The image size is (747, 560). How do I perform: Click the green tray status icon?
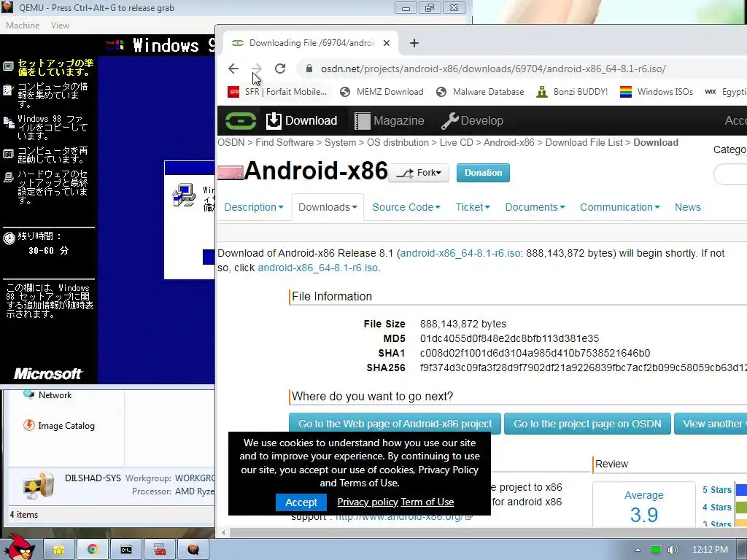pyautogui.click(x=656, y=550)
